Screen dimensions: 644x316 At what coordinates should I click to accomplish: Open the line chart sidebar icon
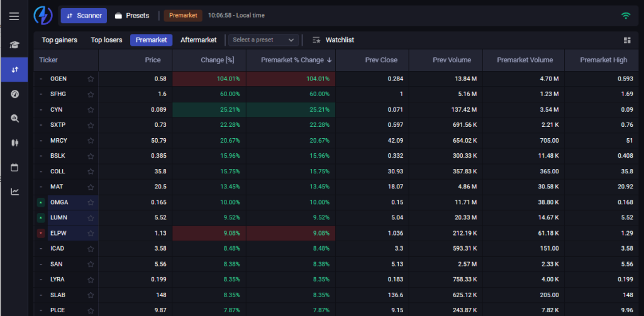[x=15, y=192]
